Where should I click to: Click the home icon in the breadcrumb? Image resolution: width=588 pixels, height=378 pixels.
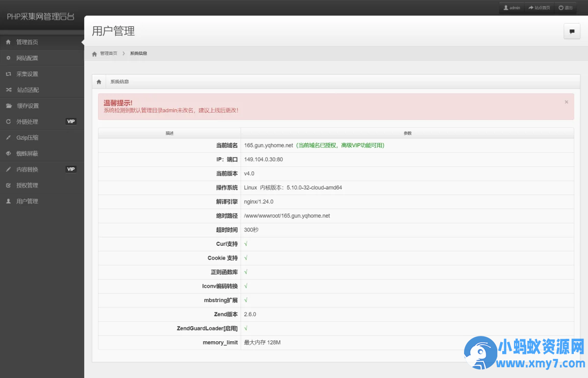[x=94, y=53]
